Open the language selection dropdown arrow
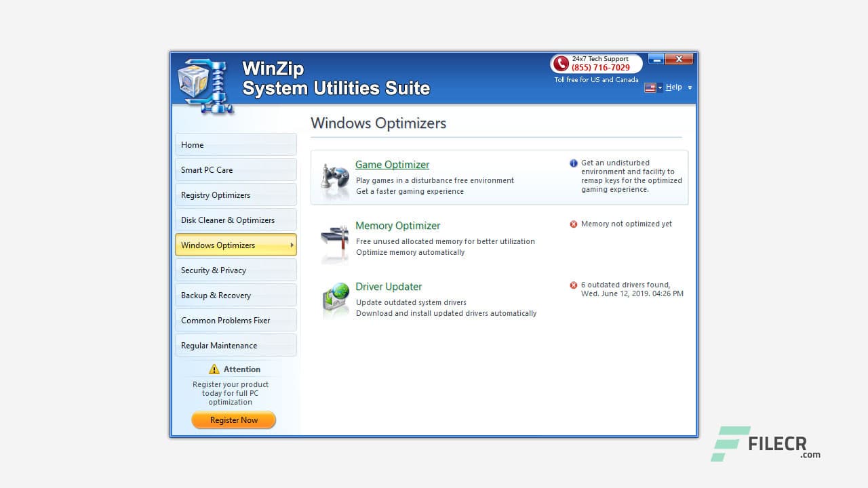This screenshot has width=868, height=488. click(660, 87)
